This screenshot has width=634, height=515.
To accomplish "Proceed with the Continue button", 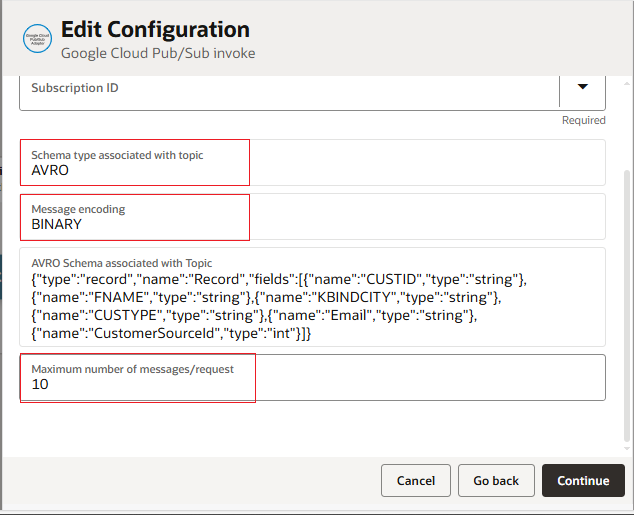I will tap(583, 481).
